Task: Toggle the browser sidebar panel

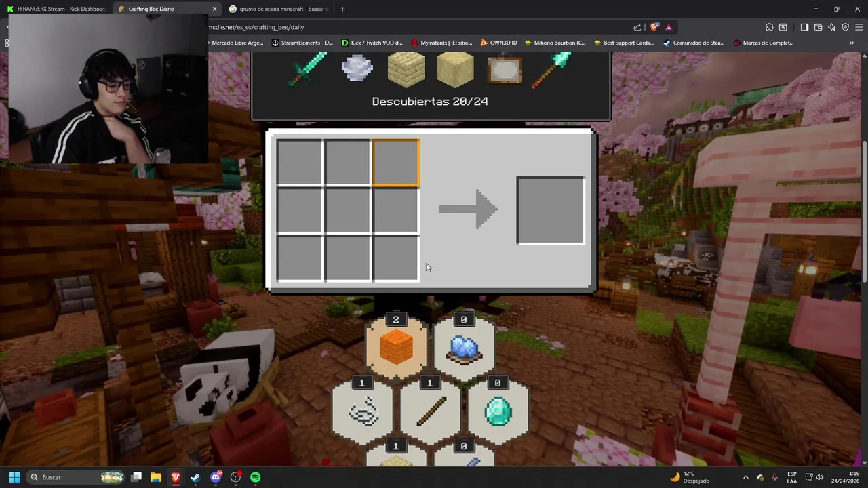Action: [804, 27]
